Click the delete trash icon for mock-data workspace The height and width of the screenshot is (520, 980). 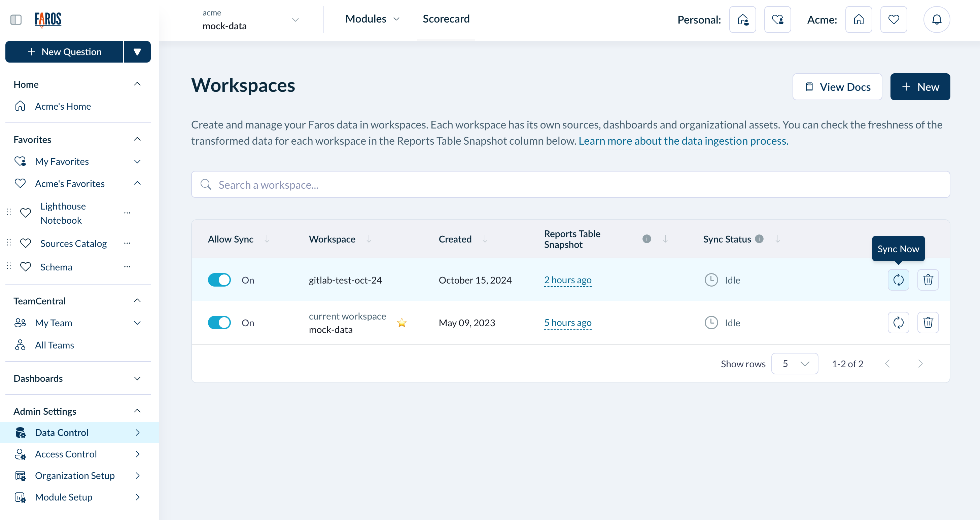point(928,322)
